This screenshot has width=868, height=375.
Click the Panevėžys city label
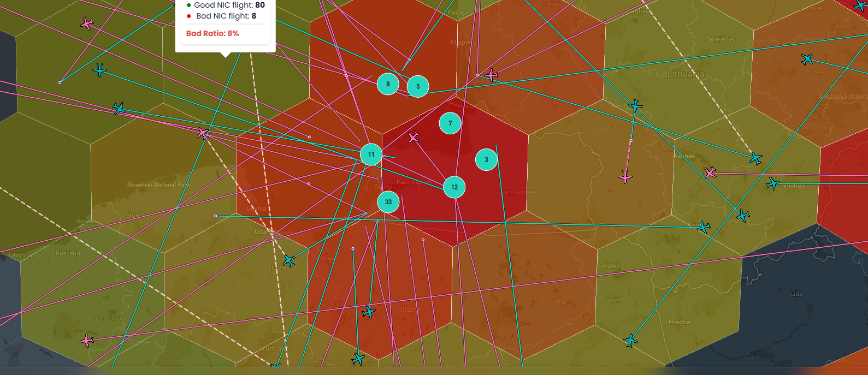[719, 39]
